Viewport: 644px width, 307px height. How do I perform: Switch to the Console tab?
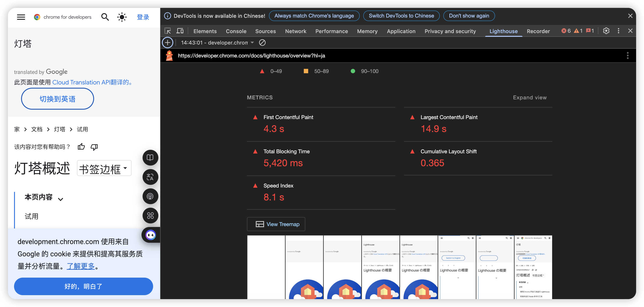(x=236, y=31)
